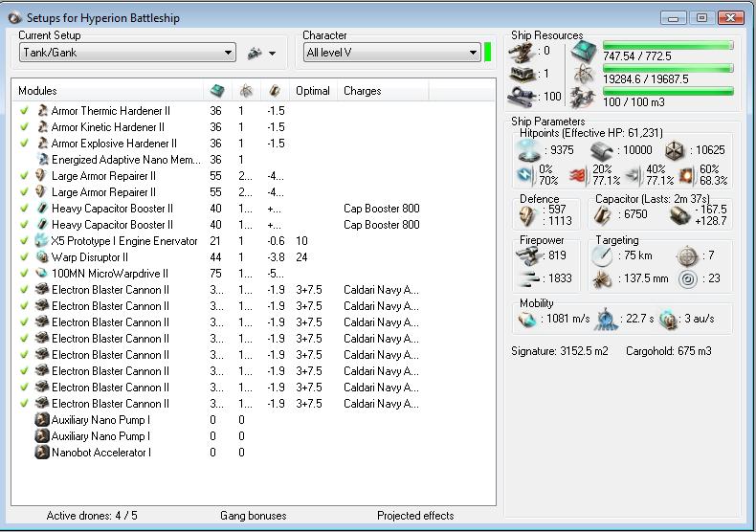The image size is (756, 532).
Task: Toggle X5 Prototype I Engine Enervator checkmark
Action: point(24,241)
